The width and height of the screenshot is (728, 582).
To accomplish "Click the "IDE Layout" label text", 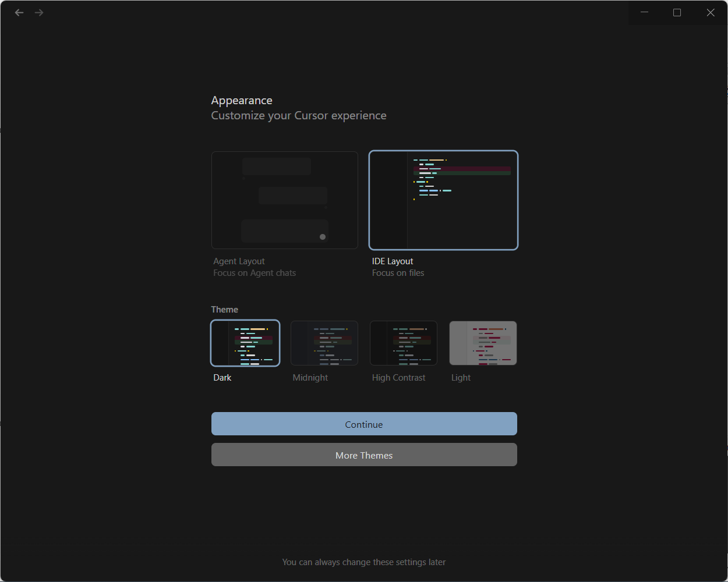I will coord(393,261).
